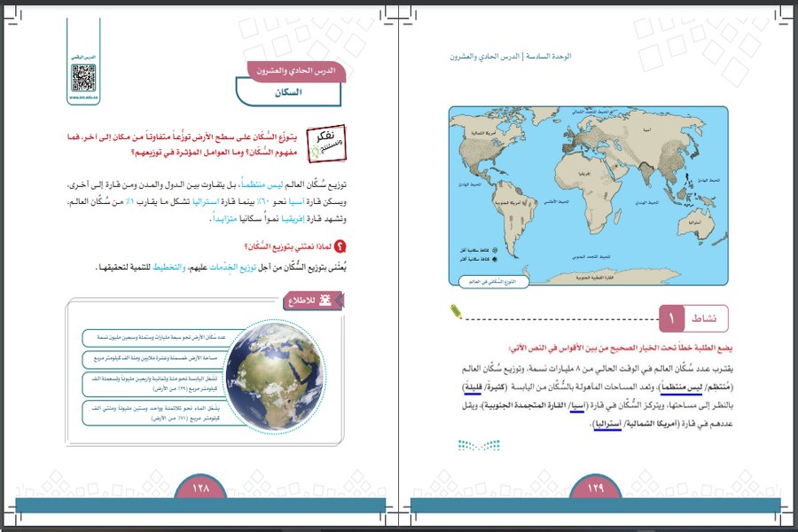The image size is (798, 532).
Task: Select the 'الدرس الحادي والعشرون' pink lesson banner
Action: click(x=296, y=71)
